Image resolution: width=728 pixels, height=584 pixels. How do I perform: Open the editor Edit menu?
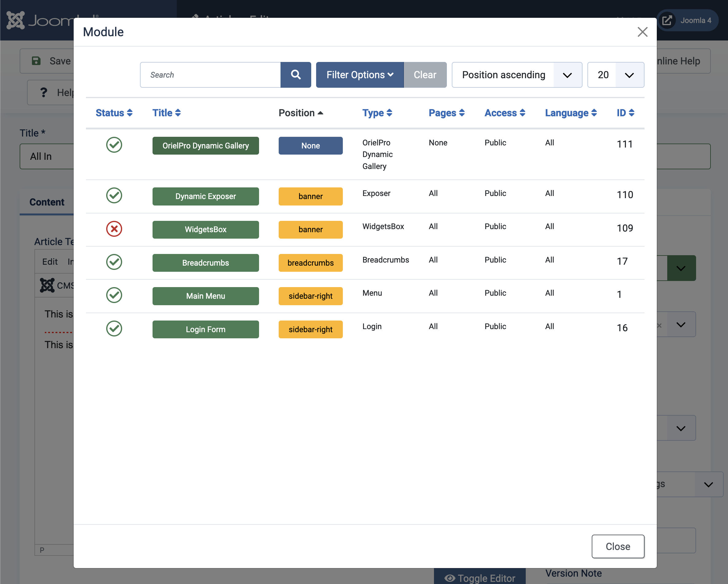(50, 262)
